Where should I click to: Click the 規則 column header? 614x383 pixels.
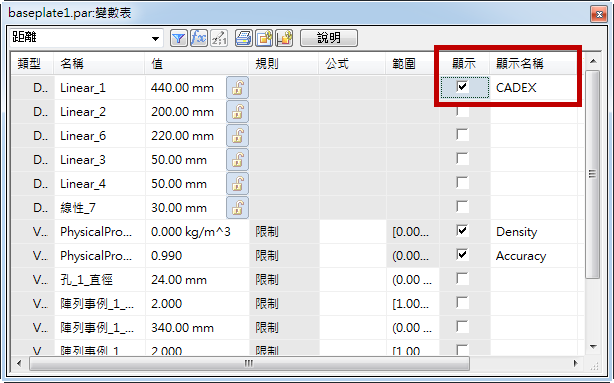[x=284, y=63]
